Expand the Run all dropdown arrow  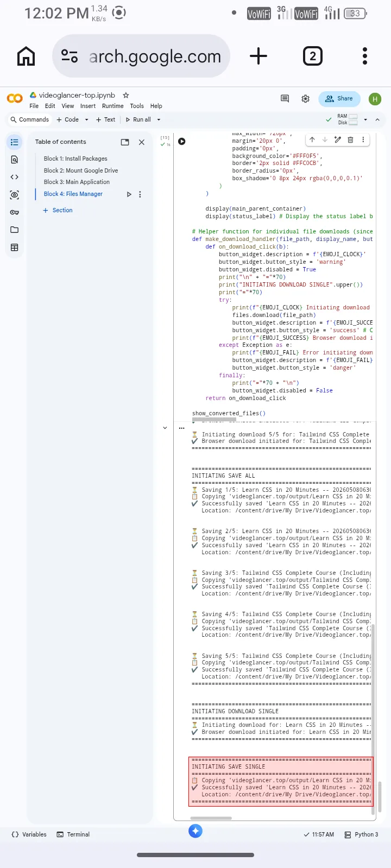(x=159, y=119)
